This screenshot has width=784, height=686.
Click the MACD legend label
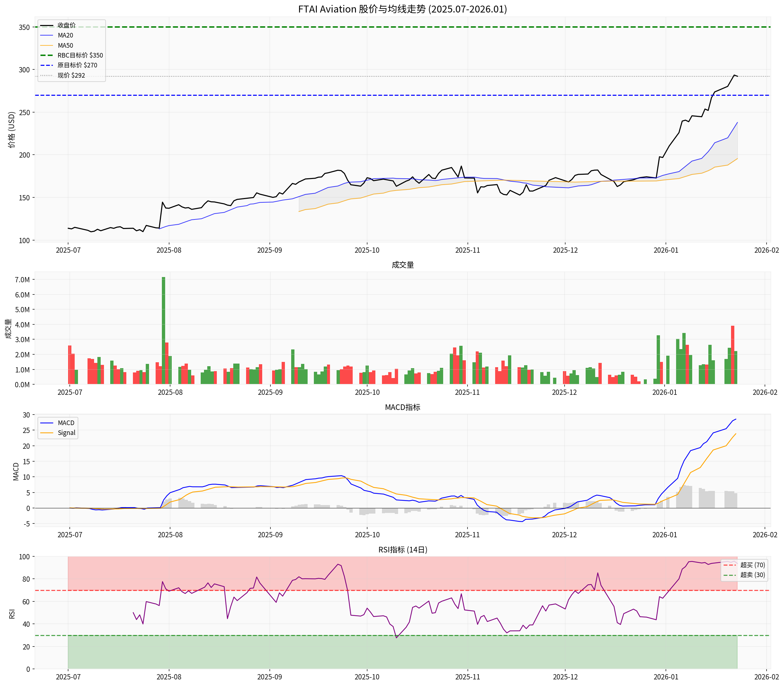coord(66,423)
